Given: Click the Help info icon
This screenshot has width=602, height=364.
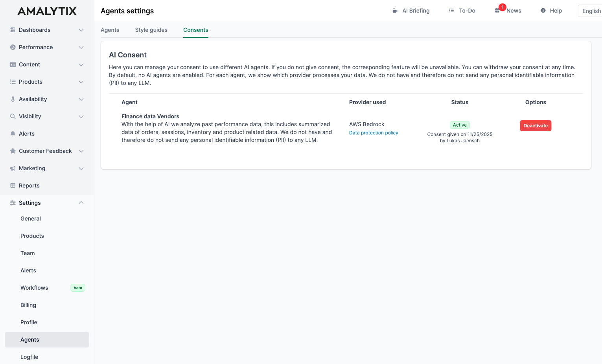Looking at the screenshot, I should click(x=543, y=11).
